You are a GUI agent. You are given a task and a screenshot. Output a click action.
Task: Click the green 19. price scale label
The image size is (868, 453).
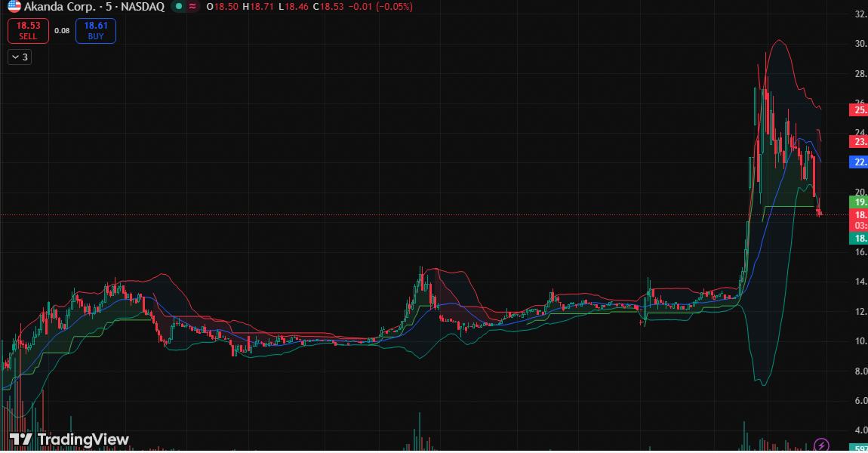859,202
